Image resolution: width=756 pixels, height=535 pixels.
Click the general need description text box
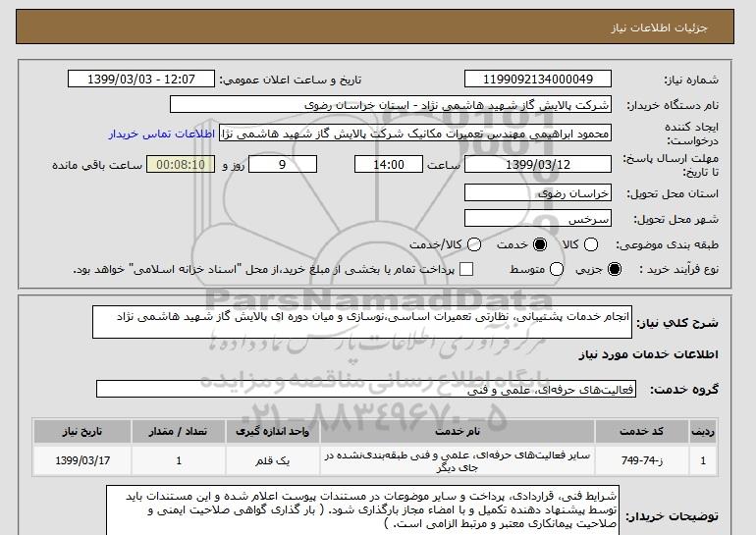[x=362, y=322]
